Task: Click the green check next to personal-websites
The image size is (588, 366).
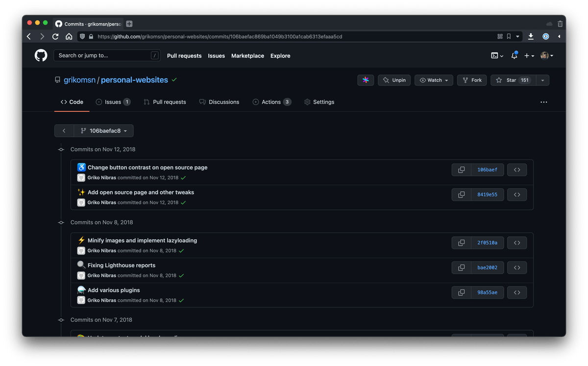Action: [174, 79]
